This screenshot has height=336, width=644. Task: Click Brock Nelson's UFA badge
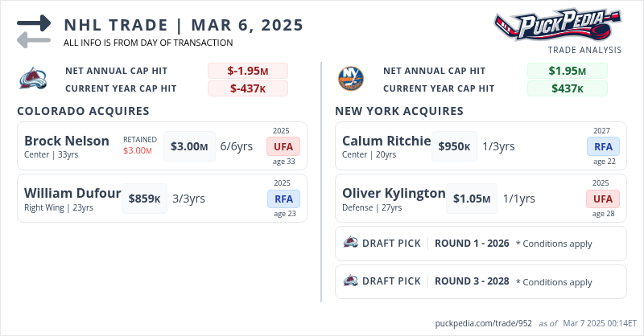point(283,146)
